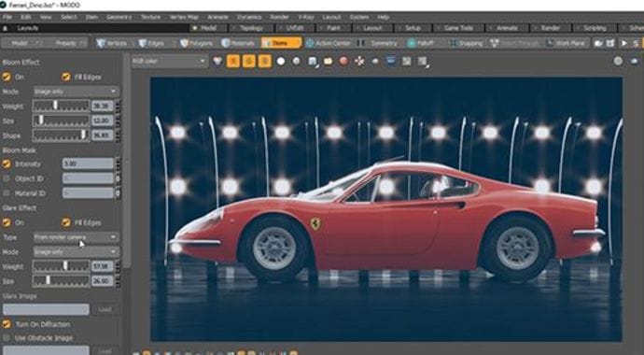Open the Geometry menu
The image size is (644, 355).
coord(119,17)
